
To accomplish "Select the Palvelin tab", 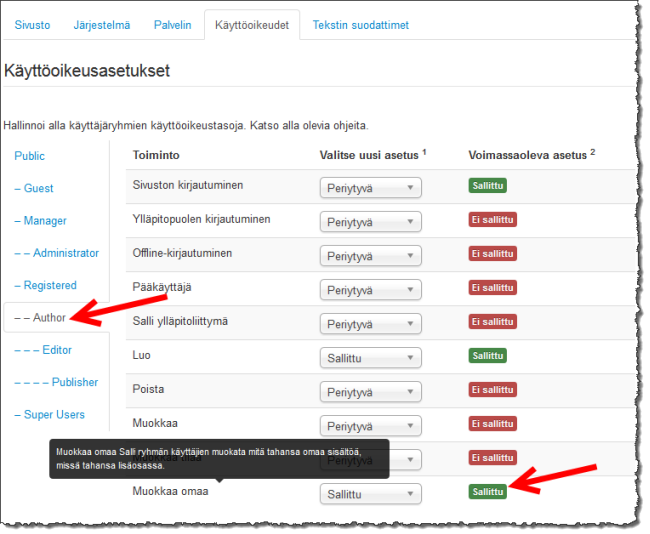I will click(172, 25).
